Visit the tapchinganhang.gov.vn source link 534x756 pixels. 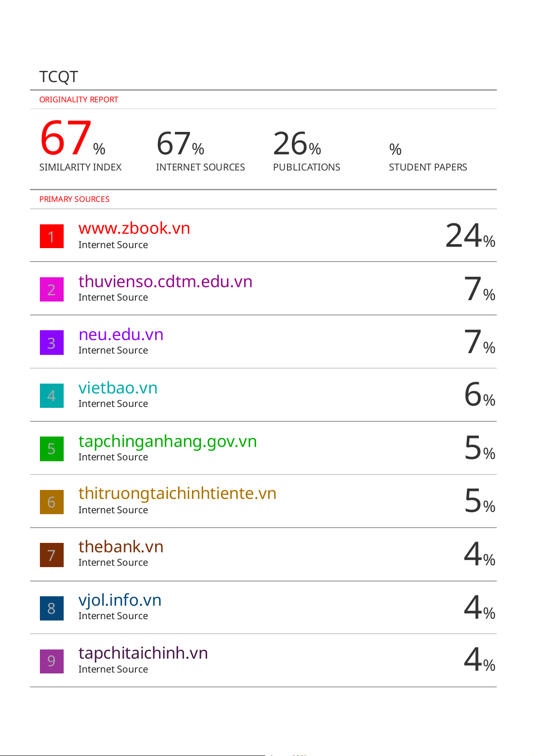(167, 441)
